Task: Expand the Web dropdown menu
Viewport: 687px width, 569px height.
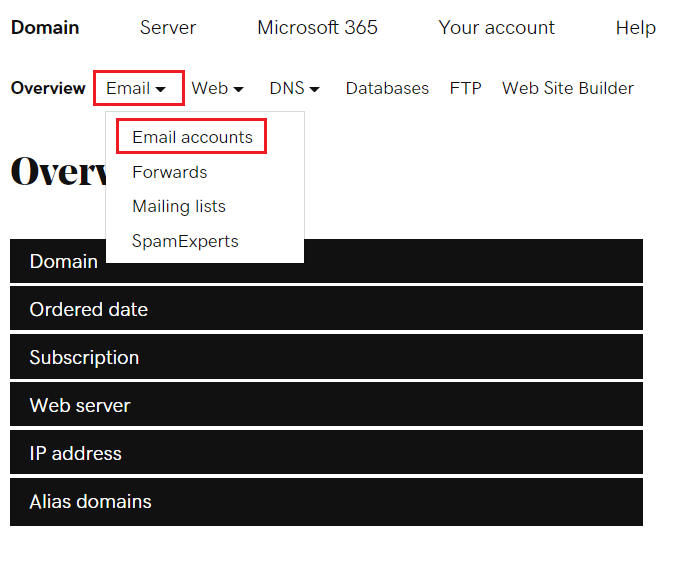Action: 217,88
